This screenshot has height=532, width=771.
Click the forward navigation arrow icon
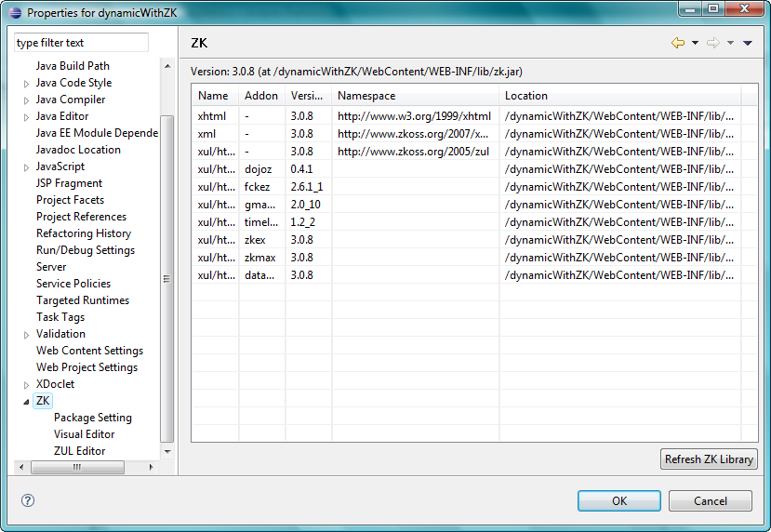[713, 43]
